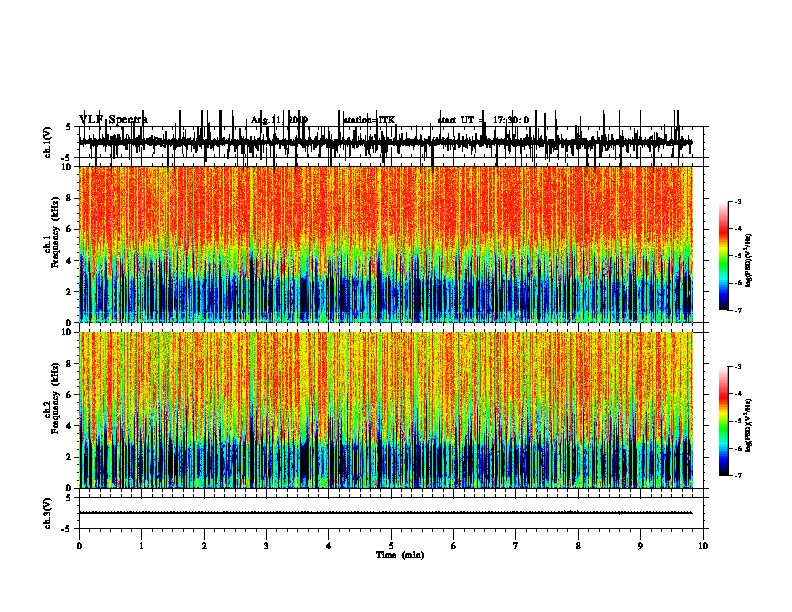Click the "2" kHz tick of ch.2 spectrogram
The width and height of the screenshot is (792, 612).
coord(69,457)
